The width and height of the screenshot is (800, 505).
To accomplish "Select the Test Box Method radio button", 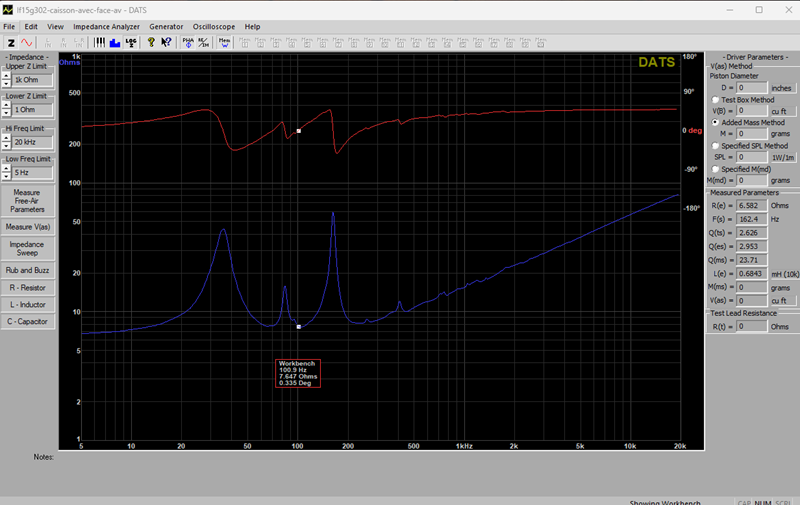I will coord(715,100).
